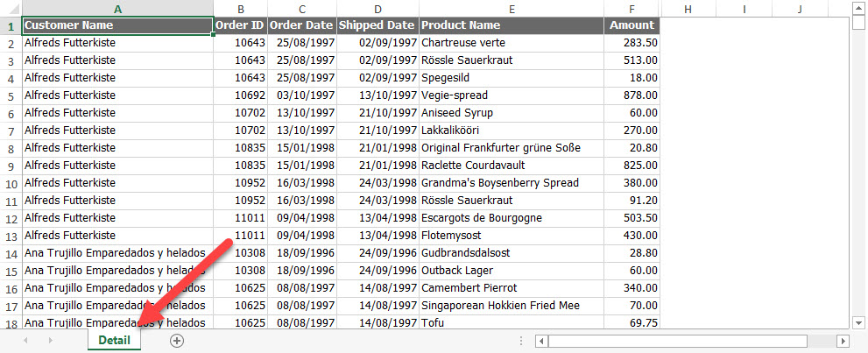Viewport: 868px width, 353px height.
Task: Select column F header
Action: (632, 8)
